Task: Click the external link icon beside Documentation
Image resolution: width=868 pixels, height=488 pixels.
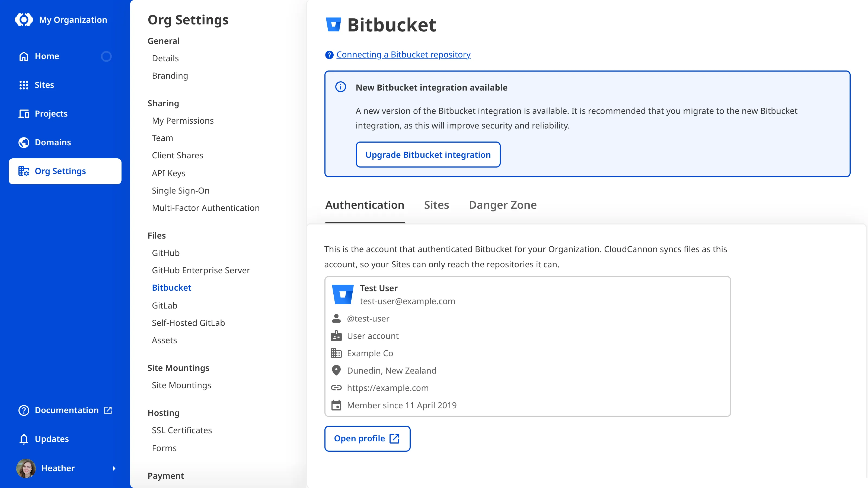Action: (108, 410)
